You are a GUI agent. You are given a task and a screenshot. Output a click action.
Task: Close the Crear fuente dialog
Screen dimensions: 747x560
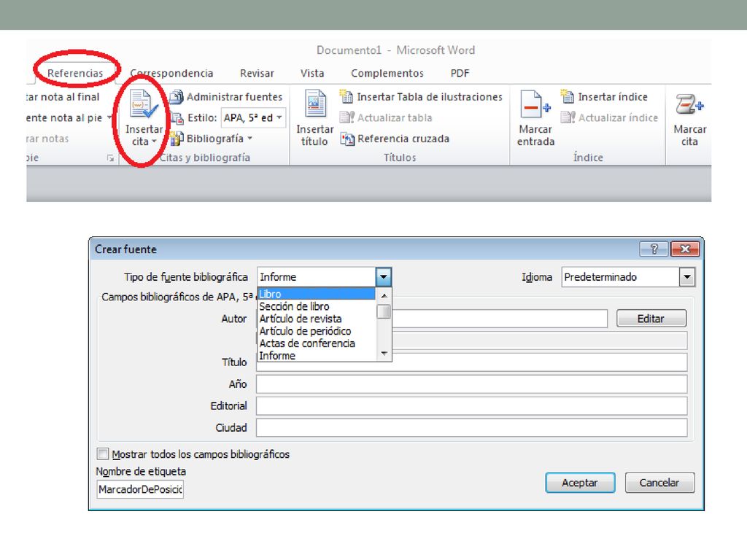point(685,249)
